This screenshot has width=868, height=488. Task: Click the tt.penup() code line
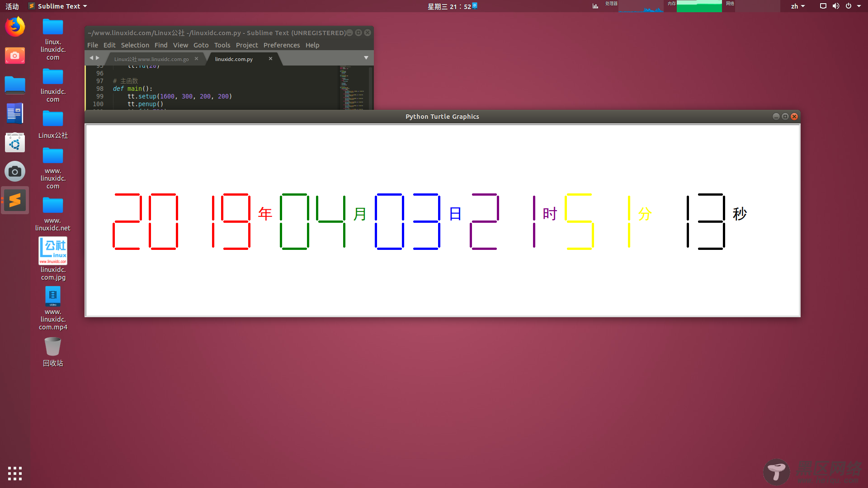(145, 104)
